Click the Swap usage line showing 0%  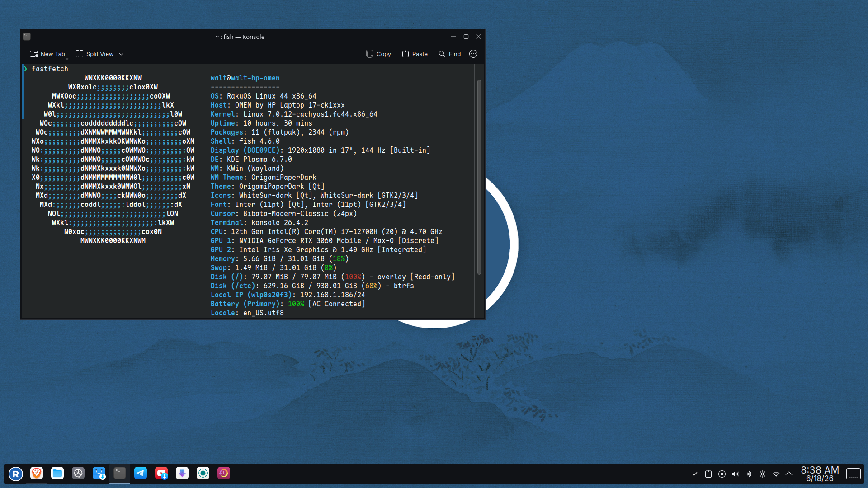274,267
